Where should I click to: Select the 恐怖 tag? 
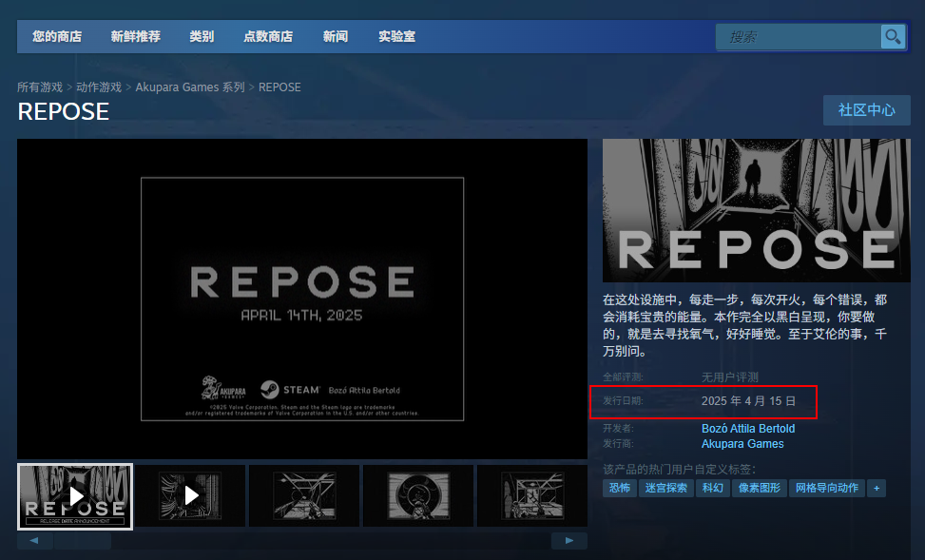[620, 487]
